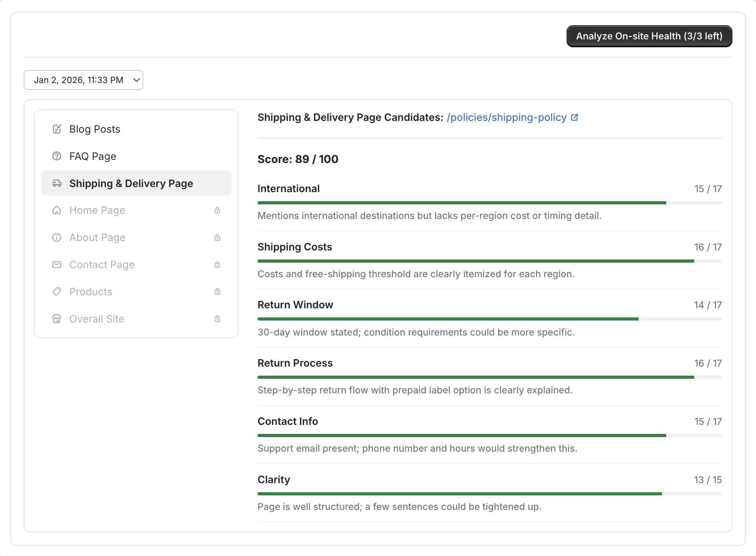
Task: Click the Return Window progress bar
Action: [x=490, y=319]
